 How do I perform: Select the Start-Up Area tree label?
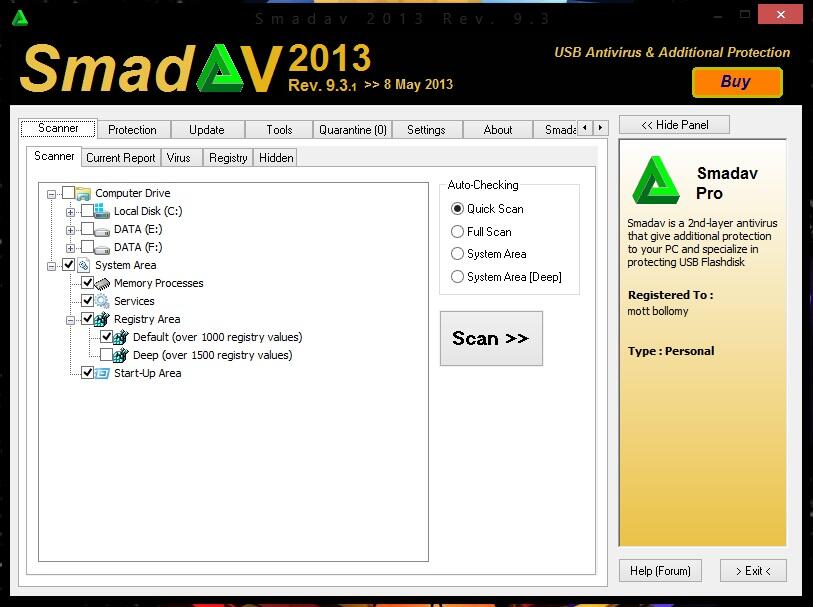pyautogui.click(x=148, y=373)
